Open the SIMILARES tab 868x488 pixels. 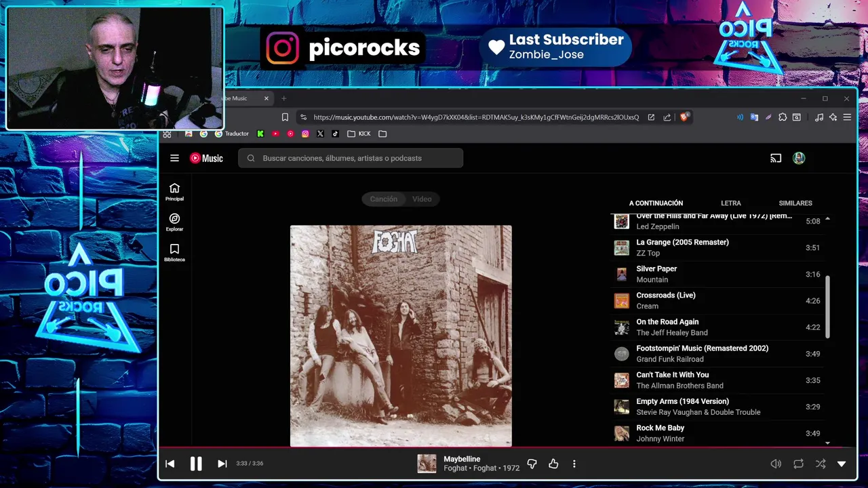pyautogui.click(x=795, y=203)
